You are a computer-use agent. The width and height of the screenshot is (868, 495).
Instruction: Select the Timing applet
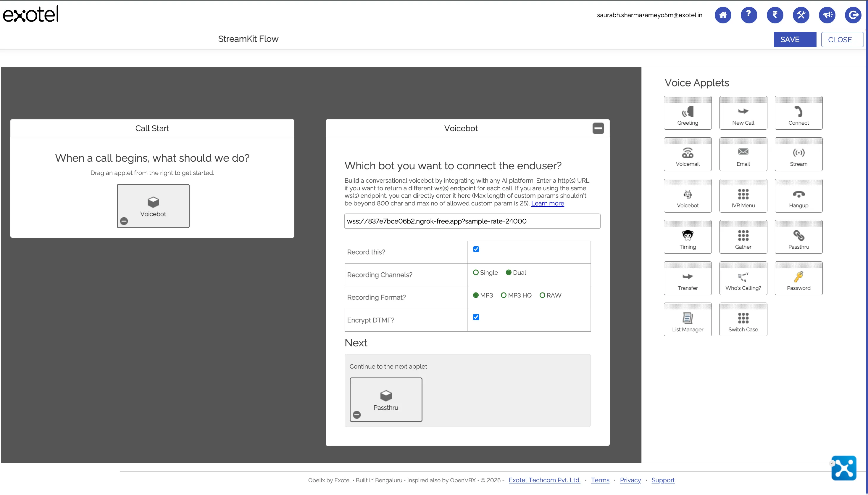[687, 237]
